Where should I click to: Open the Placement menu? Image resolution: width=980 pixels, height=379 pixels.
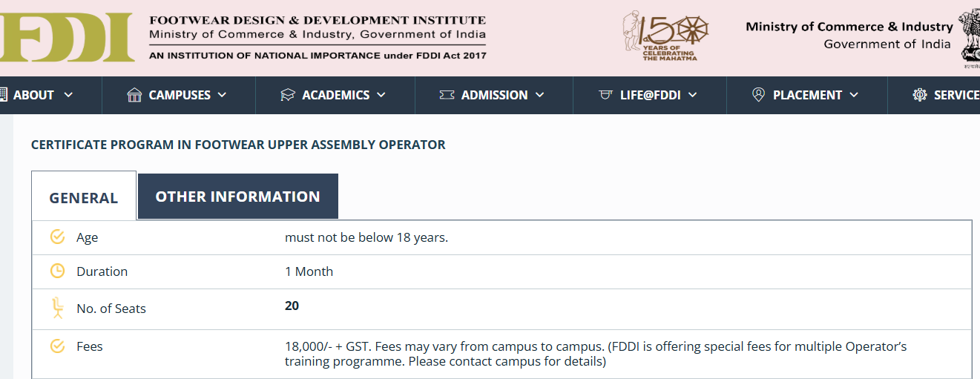[807, 95]
